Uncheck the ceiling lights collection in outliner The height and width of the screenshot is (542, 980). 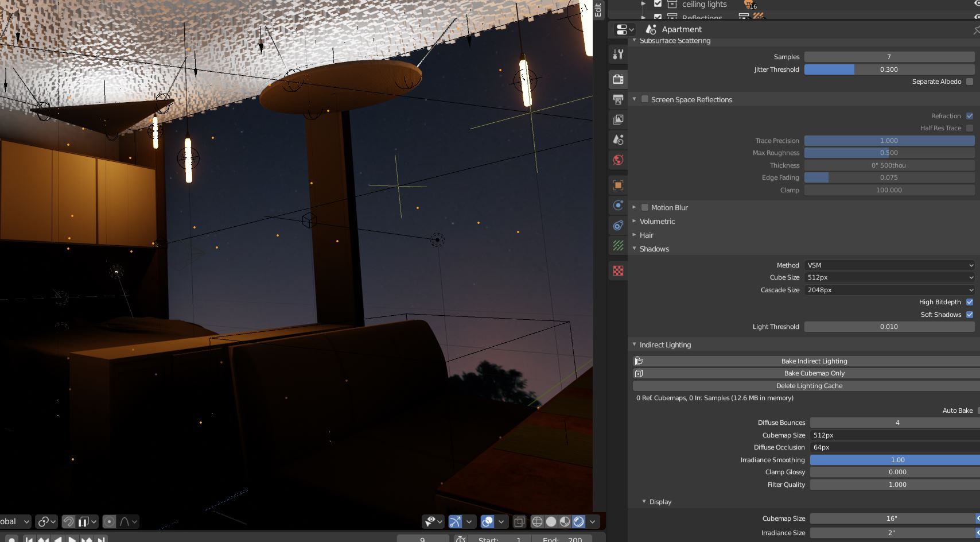658,4
